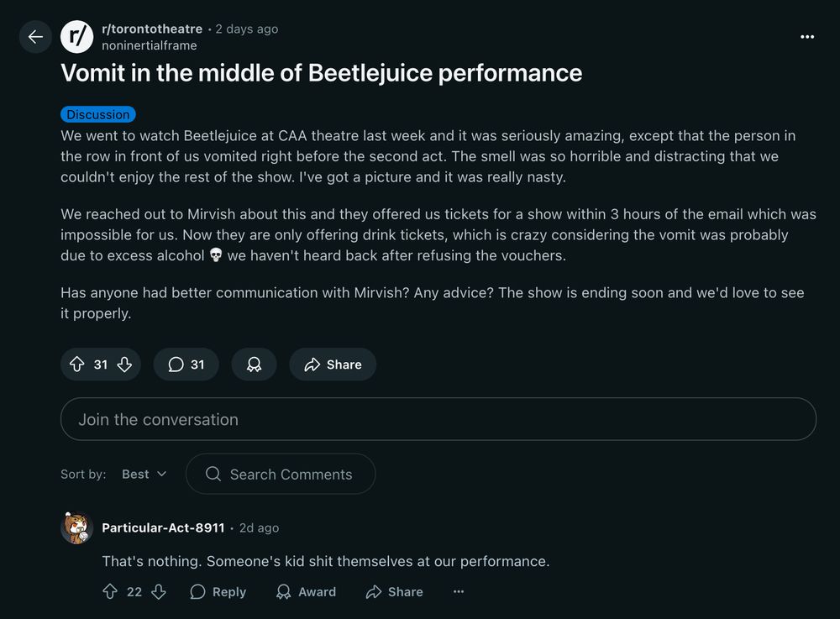The height and width of the screenshot is (619, 840).
Task: Open the Sort by Best dropdown
Action: point(144,475)
